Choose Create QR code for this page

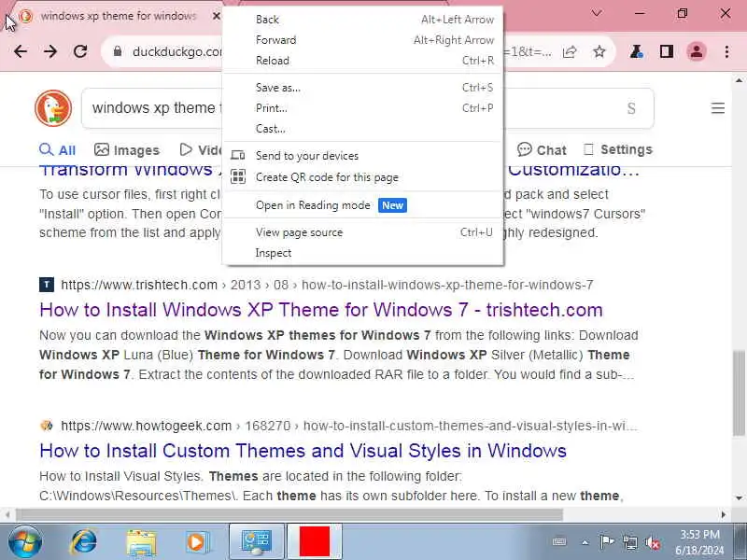coord(362,177)
